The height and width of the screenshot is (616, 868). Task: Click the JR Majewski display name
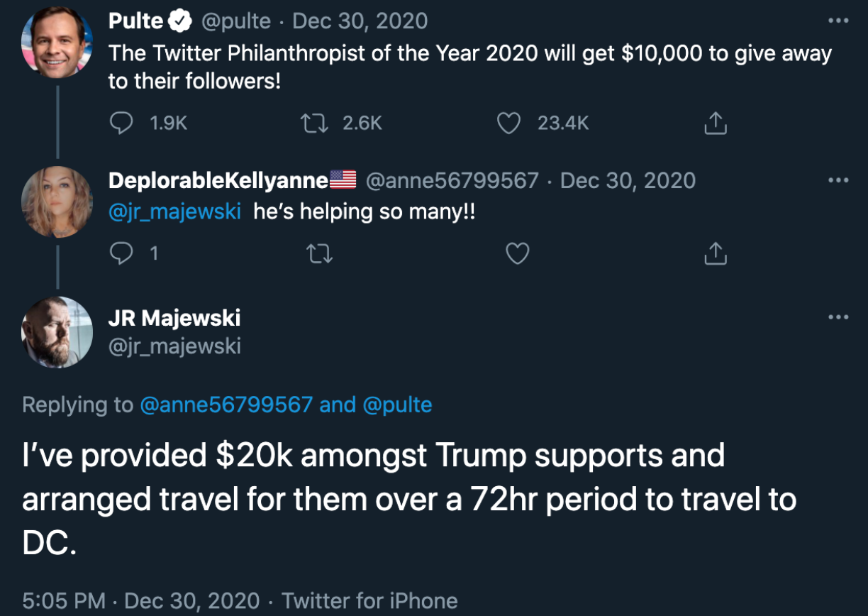click(x=174, y=318)
